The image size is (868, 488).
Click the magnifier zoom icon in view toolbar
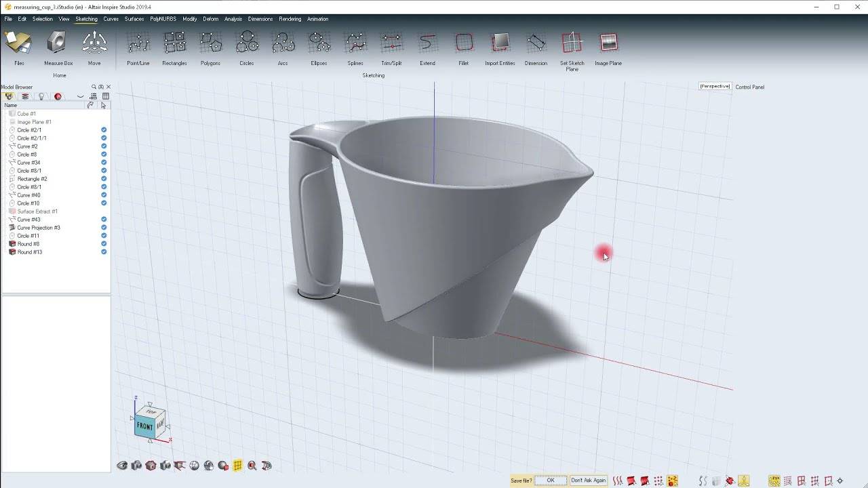pos(252,466)
